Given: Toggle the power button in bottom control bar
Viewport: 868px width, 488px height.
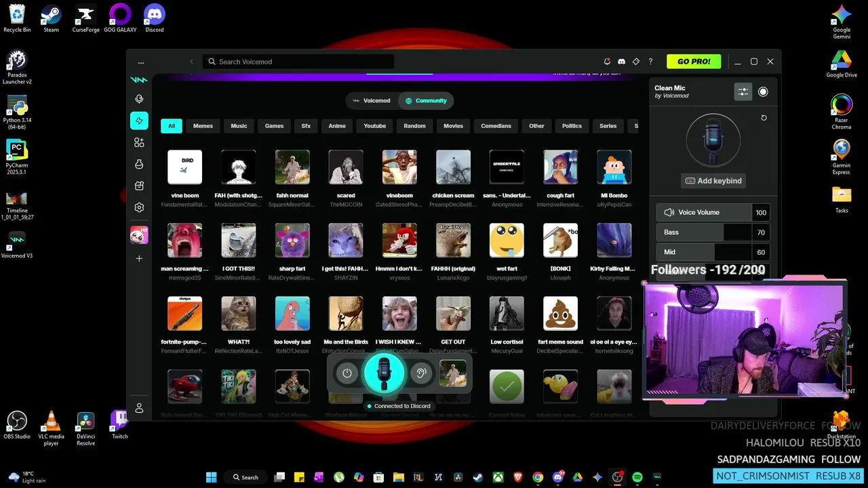Looking at the screenshot, I should (x=347, y=373).
